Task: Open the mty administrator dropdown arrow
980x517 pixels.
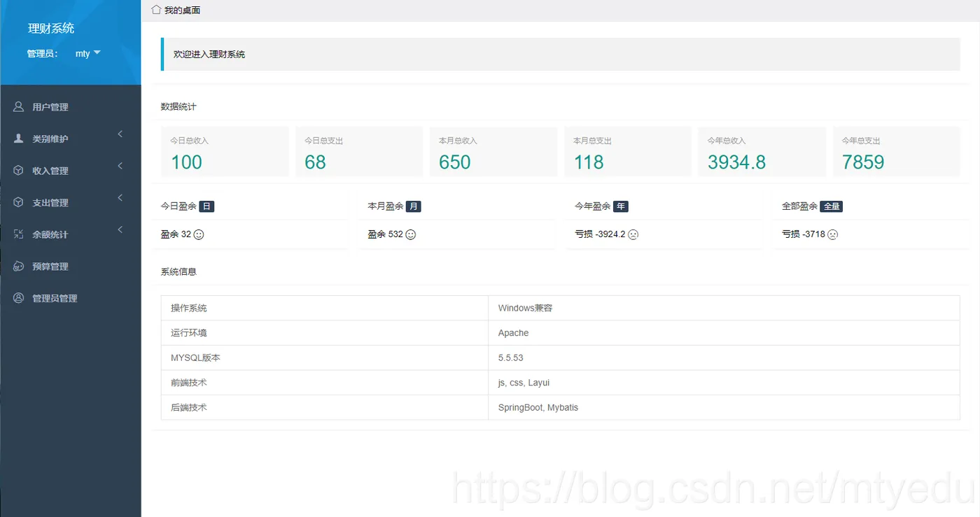Action: pos(97,53)
